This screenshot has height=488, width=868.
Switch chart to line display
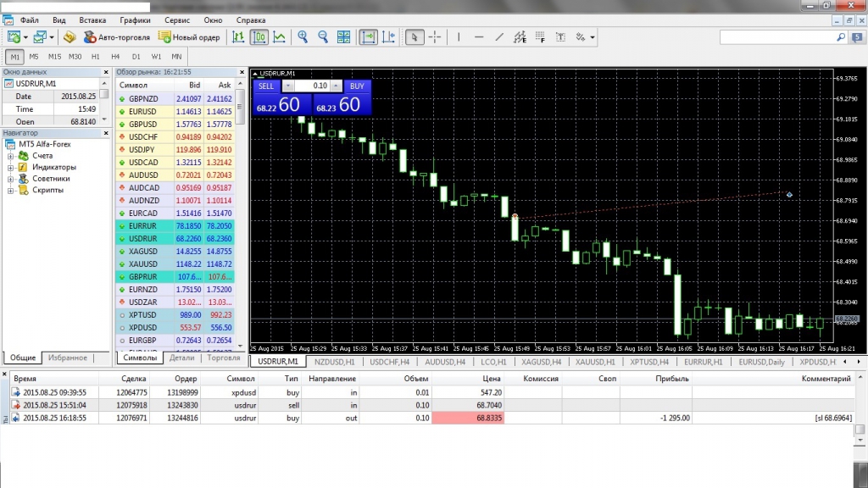[x=279, y=37]
